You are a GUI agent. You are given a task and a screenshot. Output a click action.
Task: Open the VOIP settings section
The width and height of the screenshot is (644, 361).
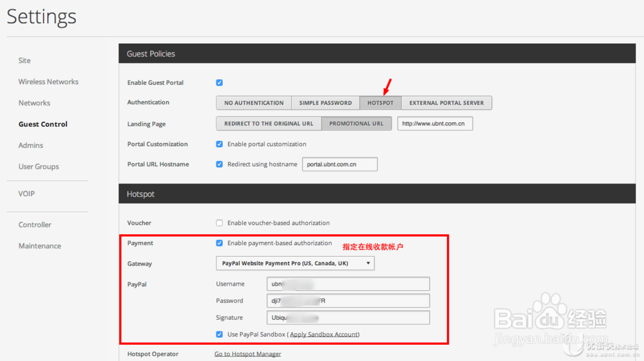pyautogui.click(x=26, y=194)
